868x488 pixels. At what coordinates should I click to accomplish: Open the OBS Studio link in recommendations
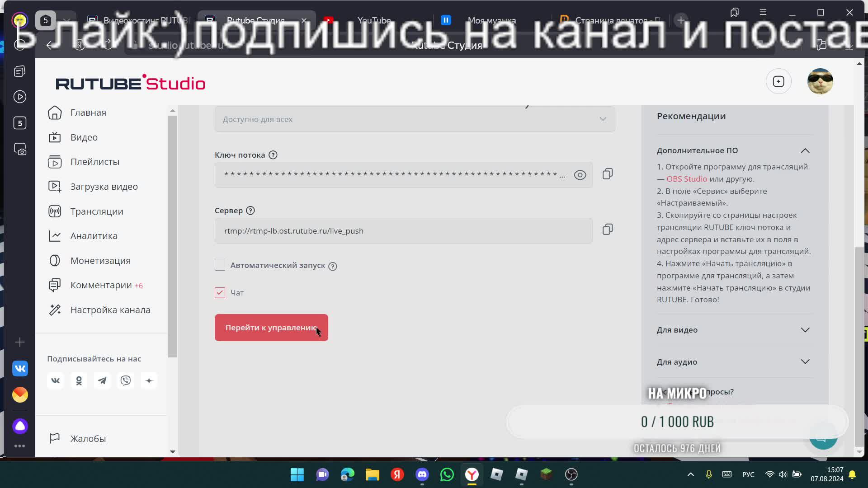coord(686,178)
